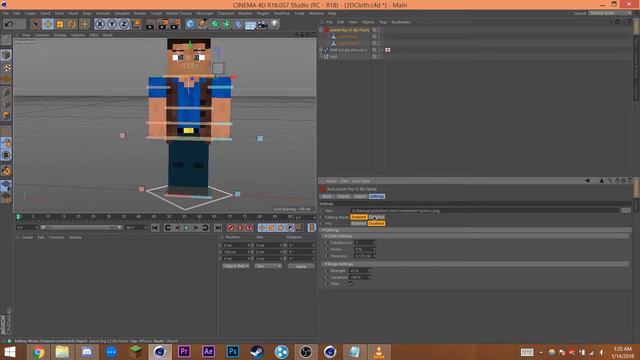Set Editing Mode to Disabled
The image size is (640, 360).
[376, 217]
